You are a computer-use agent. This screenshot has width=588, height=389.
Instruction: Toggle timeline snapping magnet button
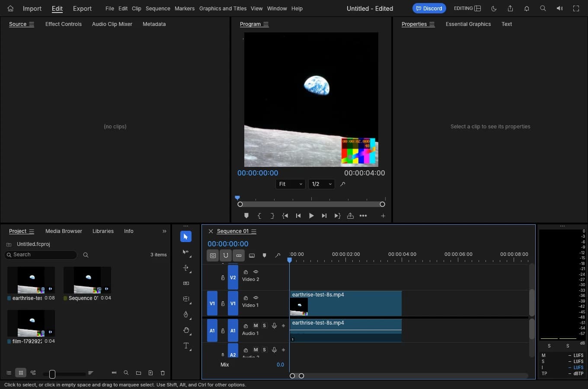(226, 255)
